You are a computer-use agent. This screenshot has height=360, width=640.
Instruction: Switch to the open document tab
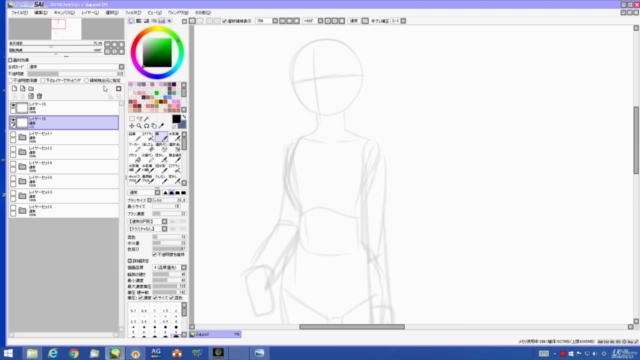[215, 334]
